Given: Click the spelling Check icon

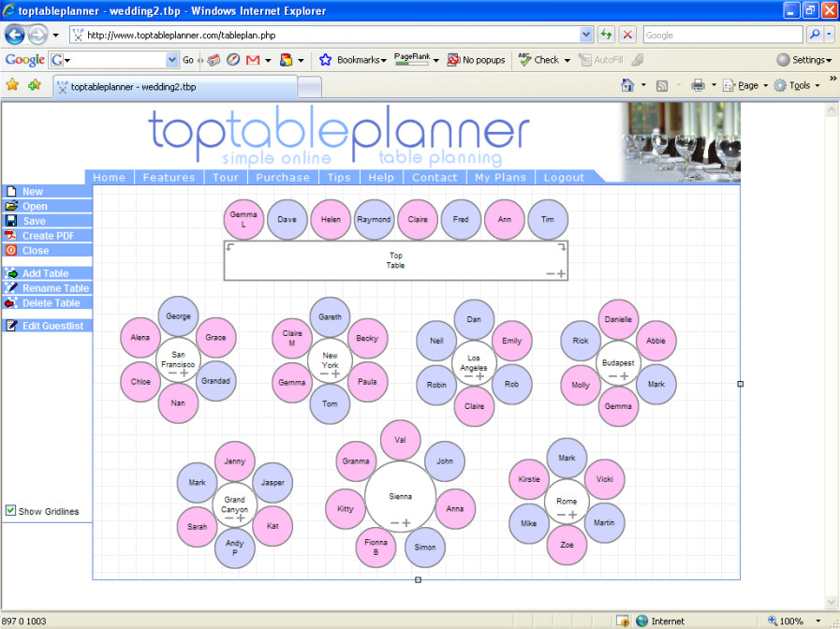Looking at the screenshot, I should coord(524,60).
